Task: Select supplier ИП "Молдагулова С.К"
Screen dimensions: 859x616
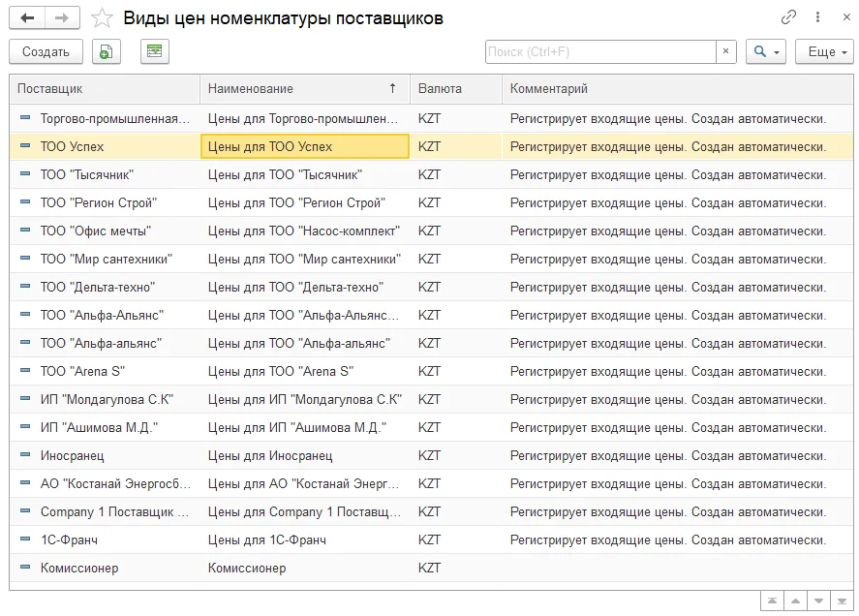Action: tap(107, 399)
